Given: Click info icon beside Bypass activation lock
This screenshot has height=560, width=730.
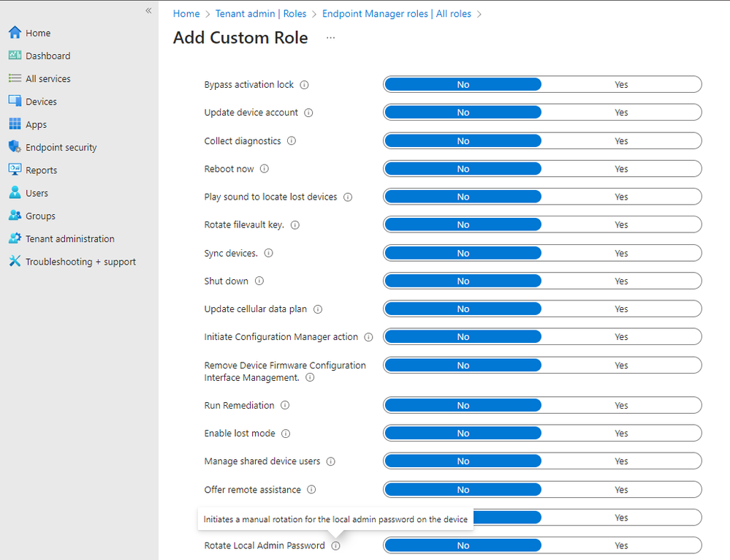Looking at the screenshot, I should tap(305, 85).
